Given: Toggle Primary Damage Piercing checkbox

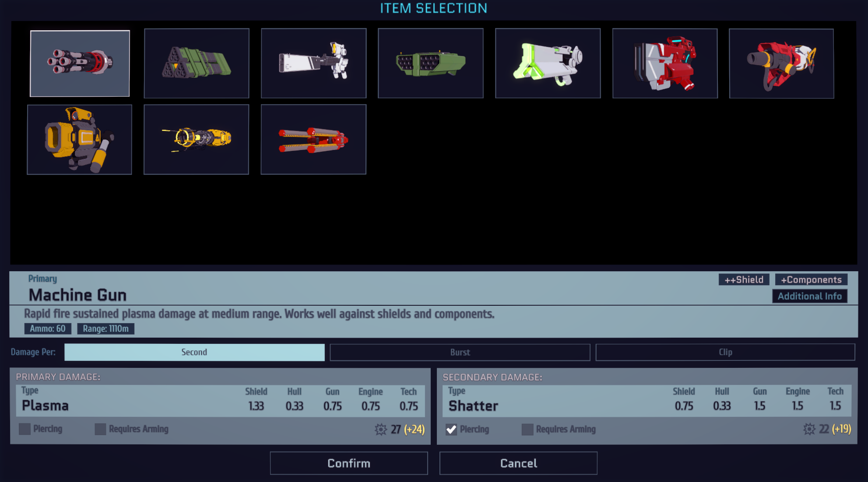Looking at the screenshot, I should tap(25, 429).
